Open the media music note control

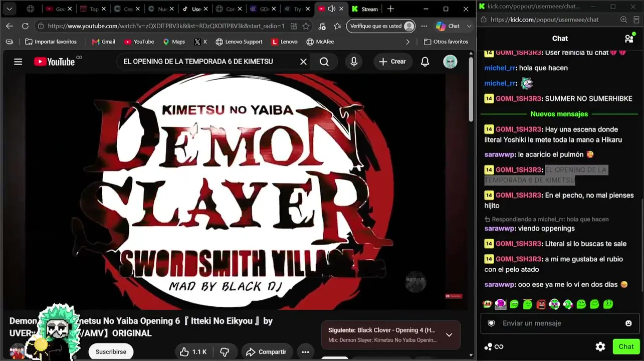click(x=322, y=26)
